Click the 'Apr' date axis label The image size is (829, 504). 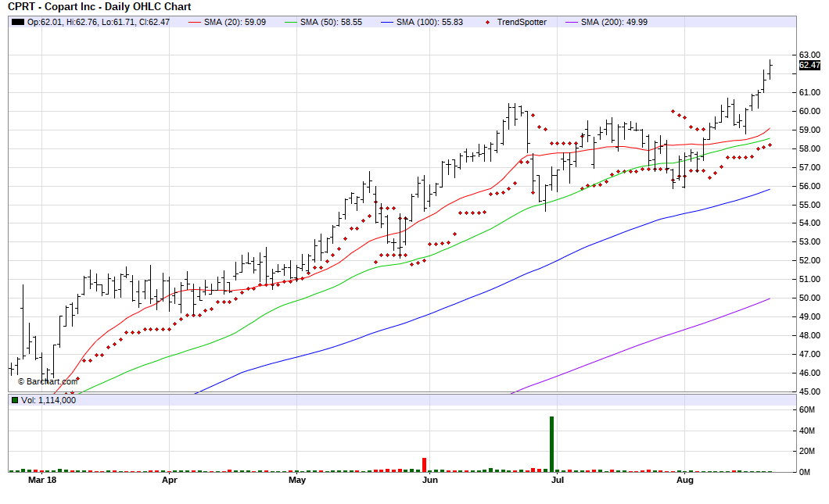click(169, 480)
